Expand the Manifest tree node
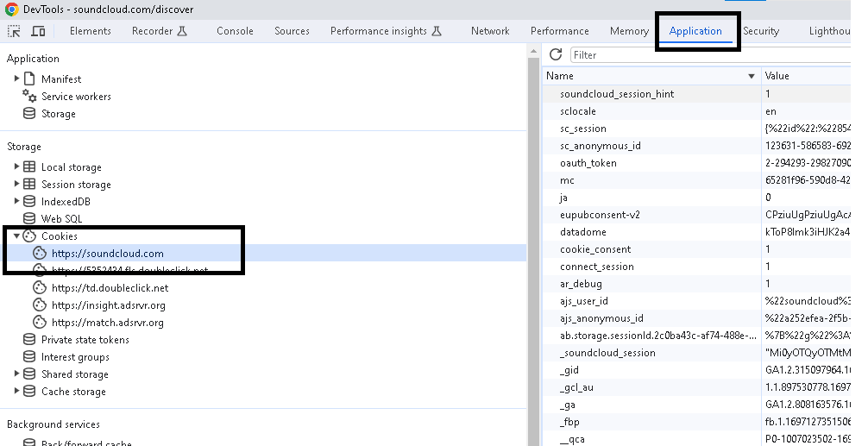 coord(16,79)
